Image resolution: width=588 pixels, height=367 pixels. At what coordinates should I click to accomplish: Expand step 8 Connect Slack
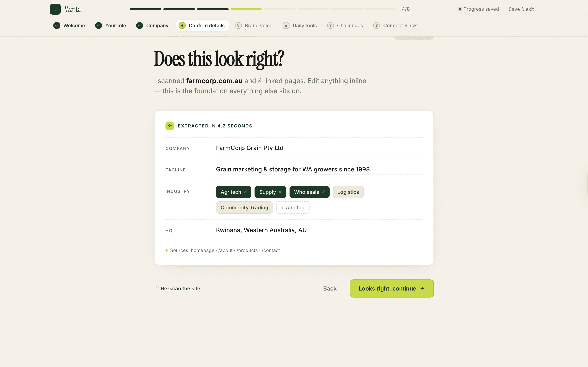pyautogui.click(x=395, y=25)
